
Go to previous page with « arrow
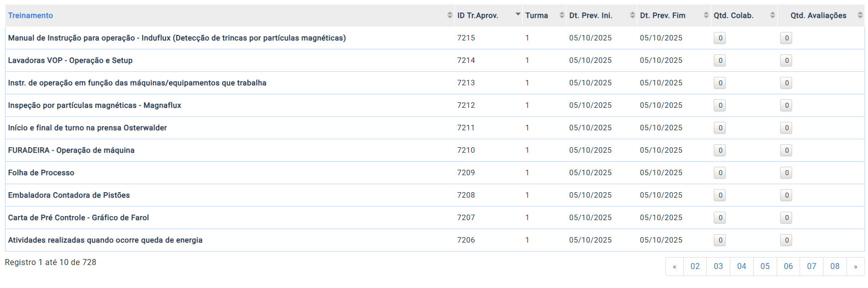[x=674, y=267]
